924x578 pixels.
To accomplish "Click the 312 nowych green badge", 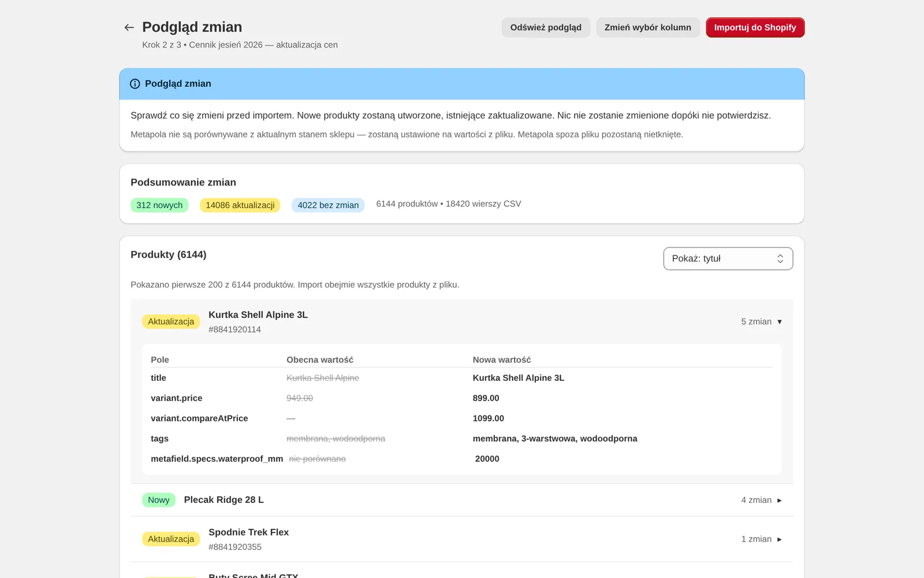I will click(x=159, y=205).
